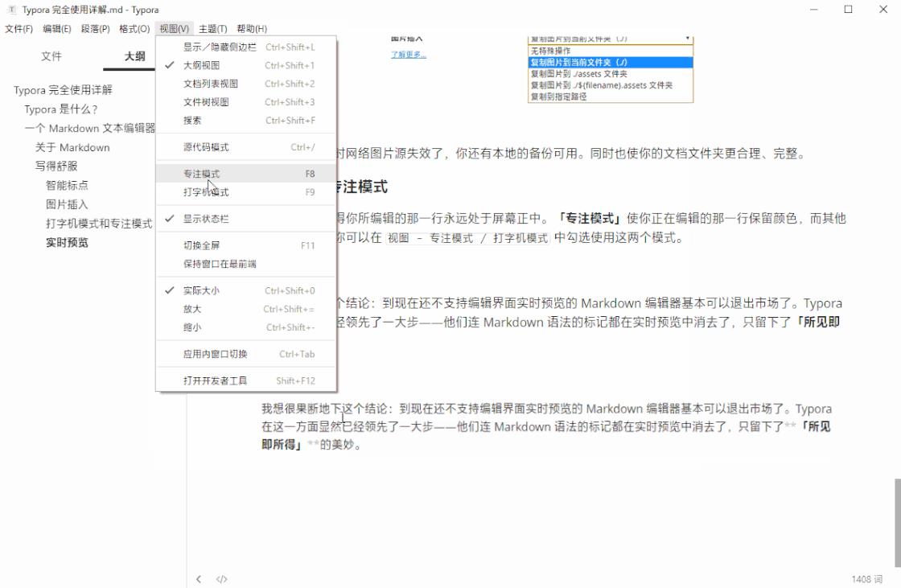Jump to outline heading 关于 Markdown
901x588 pixels.
tap(72, 148)
